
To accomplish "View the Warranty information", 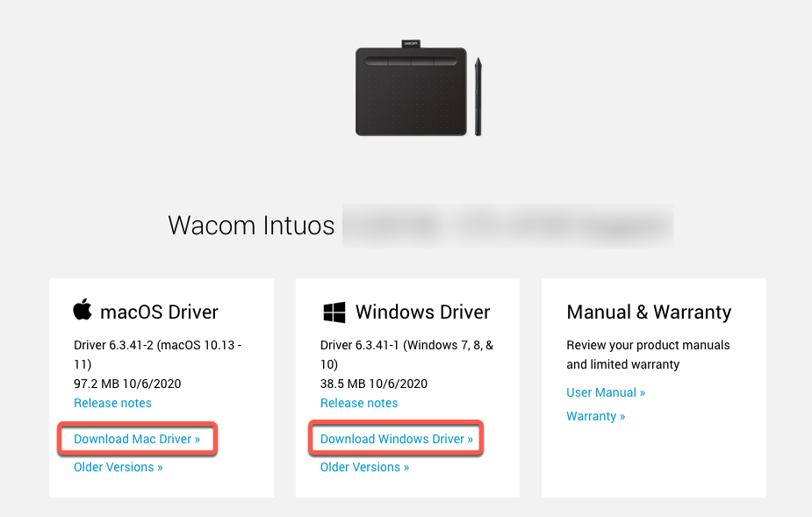I will [595, 416].
